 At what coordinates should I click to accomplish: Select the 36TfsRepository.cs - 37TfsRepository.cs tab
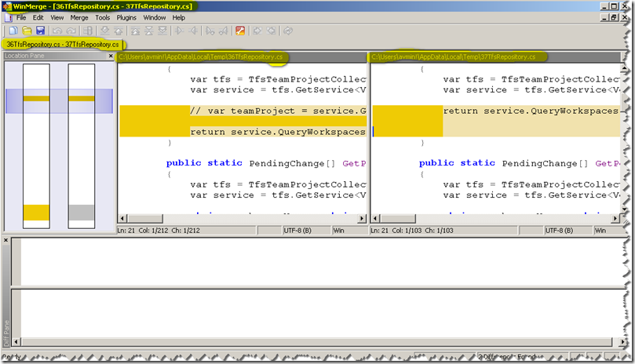click(63, 45)
